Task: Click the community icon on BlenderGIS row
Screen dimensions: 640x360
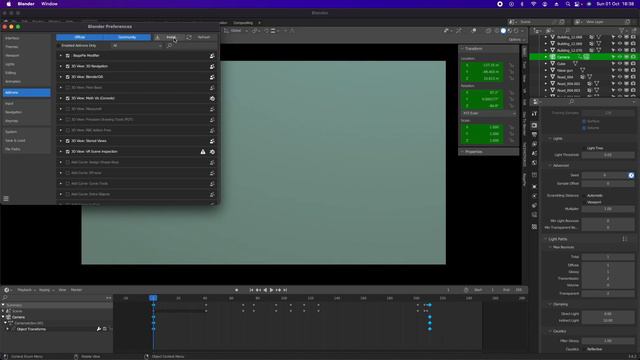Action: tap(212, 77)
